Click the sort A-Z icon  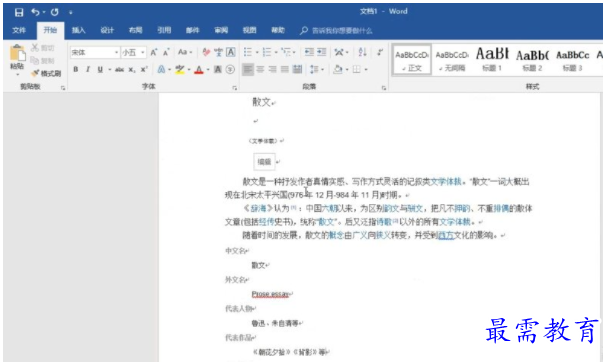click(362, 52)
